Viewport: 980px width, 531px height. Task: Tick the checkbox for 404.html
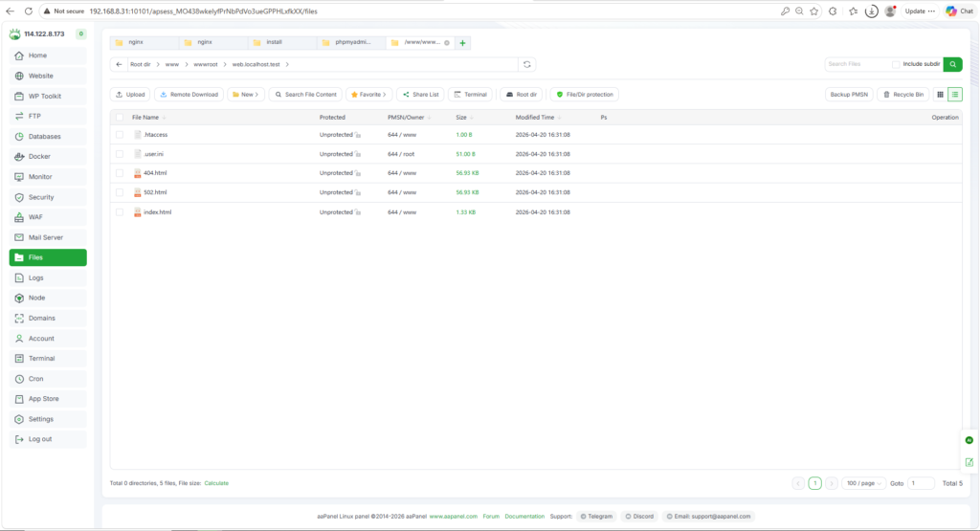[x=120, y=173]
